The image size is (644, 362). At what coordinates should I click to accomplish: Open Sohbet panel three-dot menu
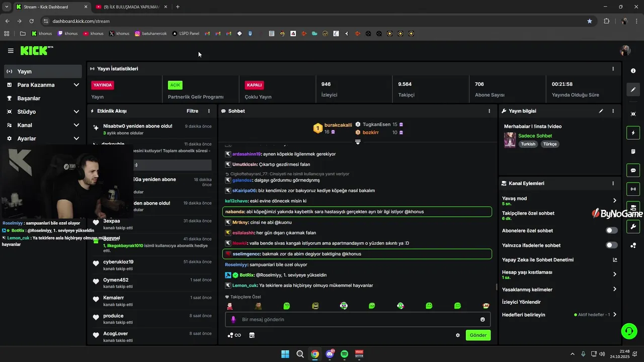coord(489,111)
